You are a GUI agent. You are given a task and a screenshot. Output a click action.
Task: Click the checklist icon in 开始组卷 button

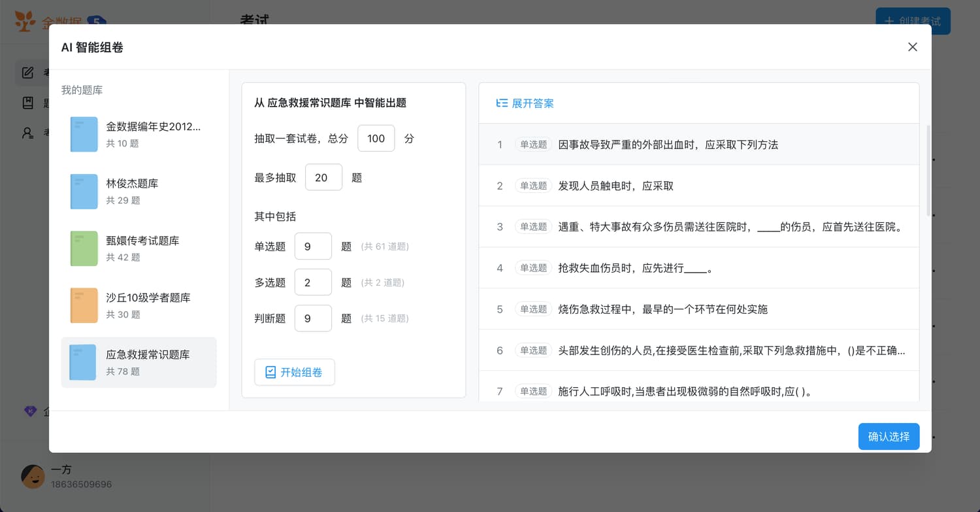pyautogui.click(x=270, y=372)
